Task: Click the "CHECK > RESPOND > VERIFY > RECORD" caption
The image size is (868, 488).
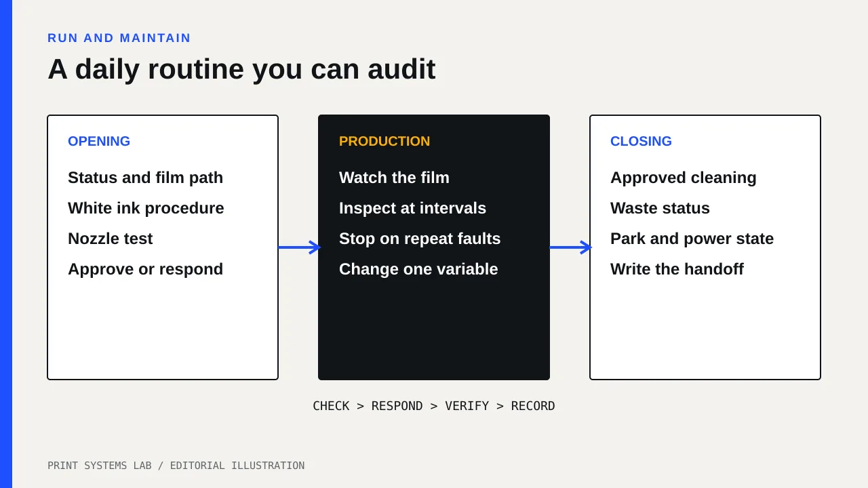Action: (x=434, y=406)
